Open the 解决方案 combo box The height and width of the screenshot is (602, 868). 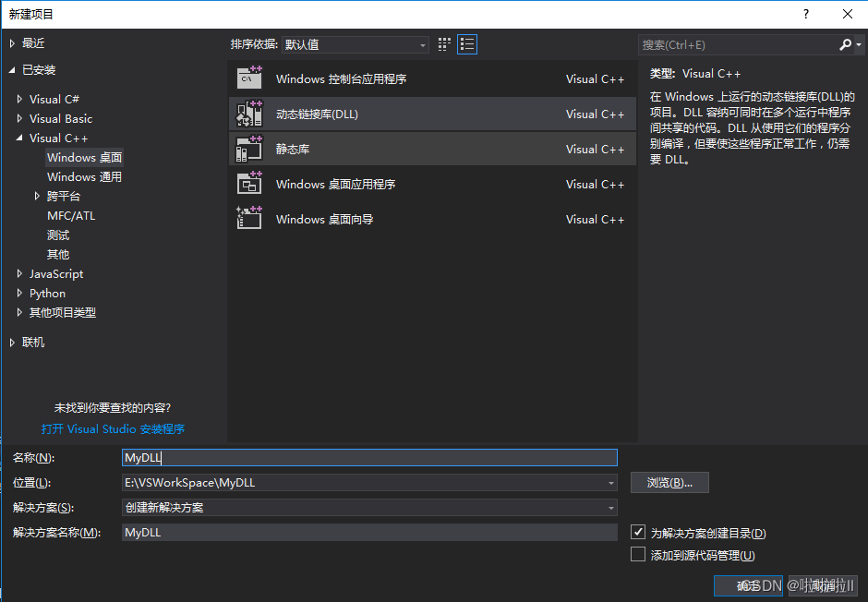tap(610, 507)
